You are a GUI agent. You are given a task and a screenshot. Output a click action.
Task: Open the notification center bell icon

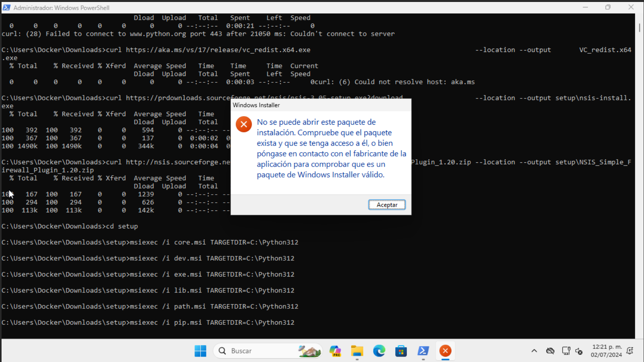coord(630,351)
